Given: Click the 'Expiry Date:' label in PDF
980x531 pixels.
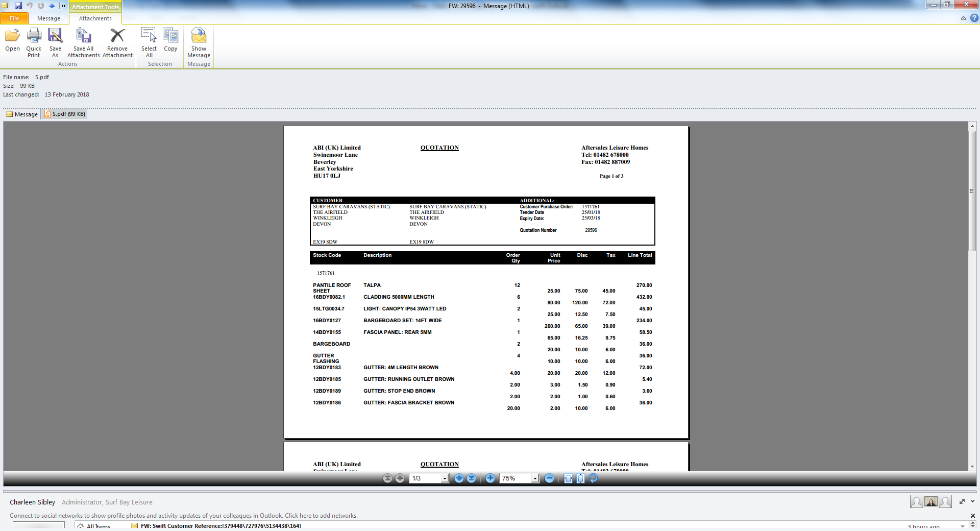Looking at the screenshot, I should point(532,219).
